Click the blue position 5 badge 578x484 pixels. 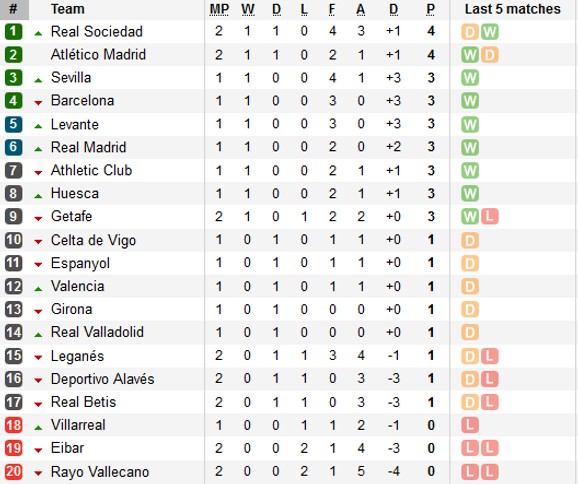pos(14,124)
